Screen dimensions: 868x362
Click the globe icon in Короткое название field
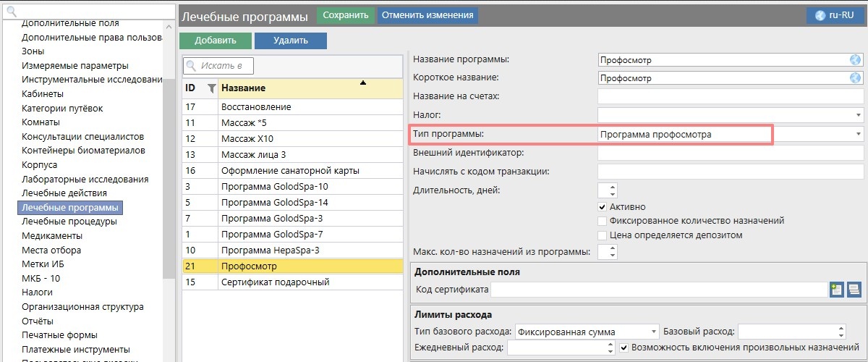(x=855, y=78)
